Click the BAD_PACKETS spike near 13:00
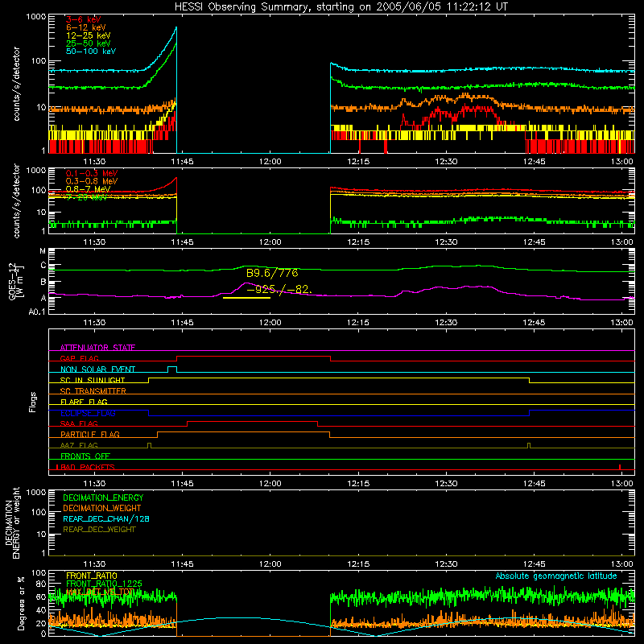Image resolution: width=644 pixels, height=644 pixels. (x=620, y=467)
